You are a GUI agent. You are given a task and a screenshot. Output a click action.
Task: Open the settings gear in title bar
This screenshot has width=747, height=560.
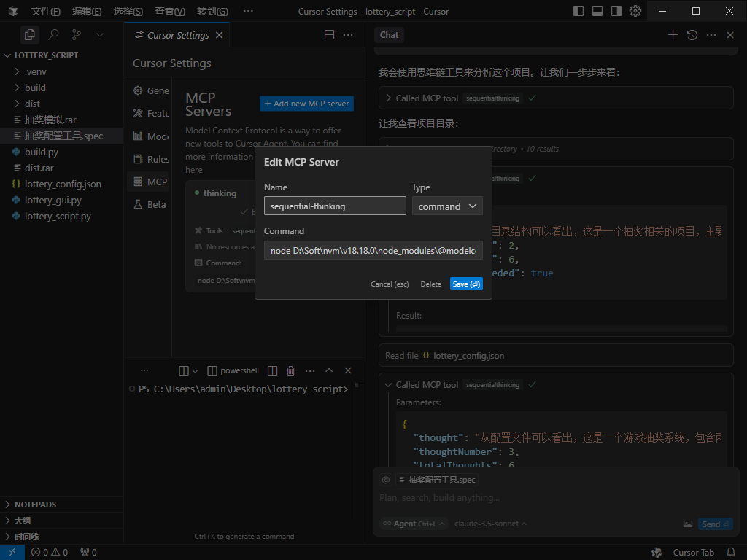pos(635,11)
